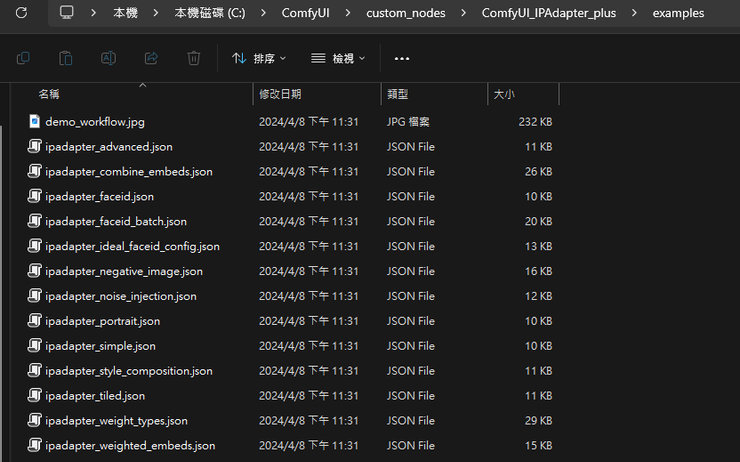Select the ipadapter_ideal_faceid_config.json file

(x=132, y=246)
